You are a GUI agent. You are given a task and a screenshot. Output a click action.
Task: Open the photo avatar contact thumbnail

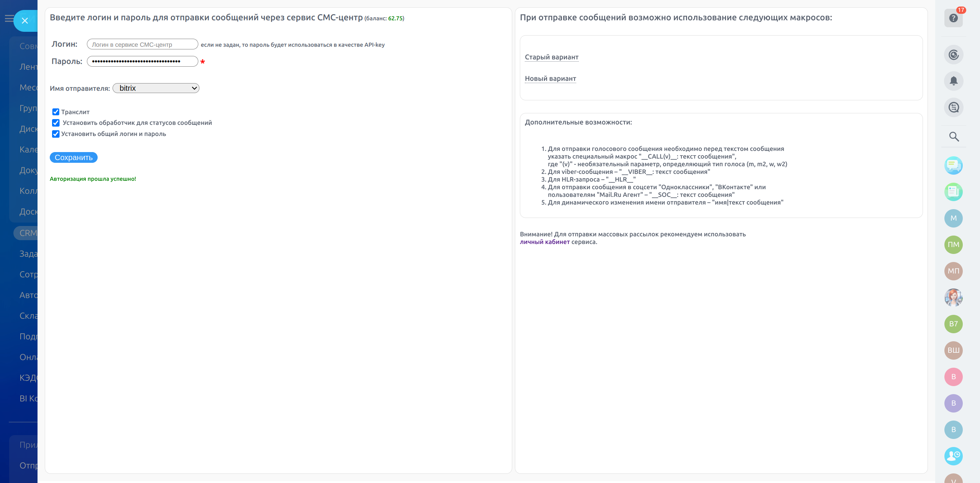pos(953,298)
